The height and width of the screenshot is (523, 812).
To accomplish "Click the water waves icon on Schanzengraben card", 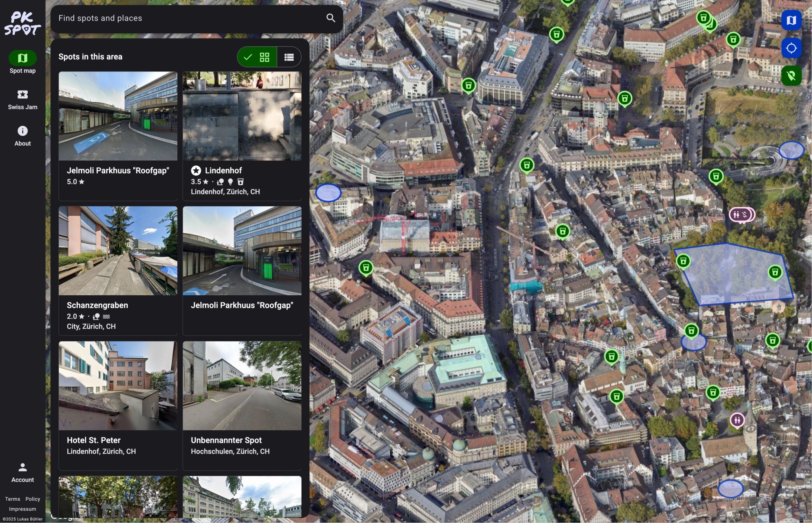I will (x=106, y=317).
